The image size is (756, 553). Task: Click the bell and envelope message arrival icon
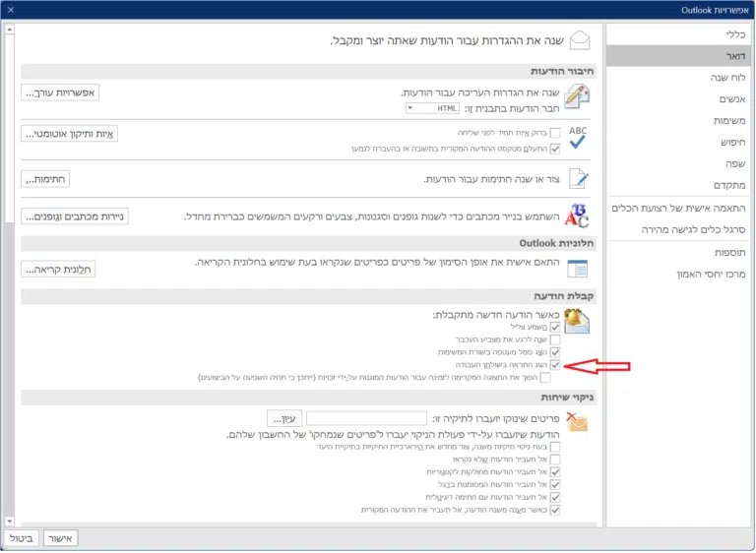coord(577,322)
